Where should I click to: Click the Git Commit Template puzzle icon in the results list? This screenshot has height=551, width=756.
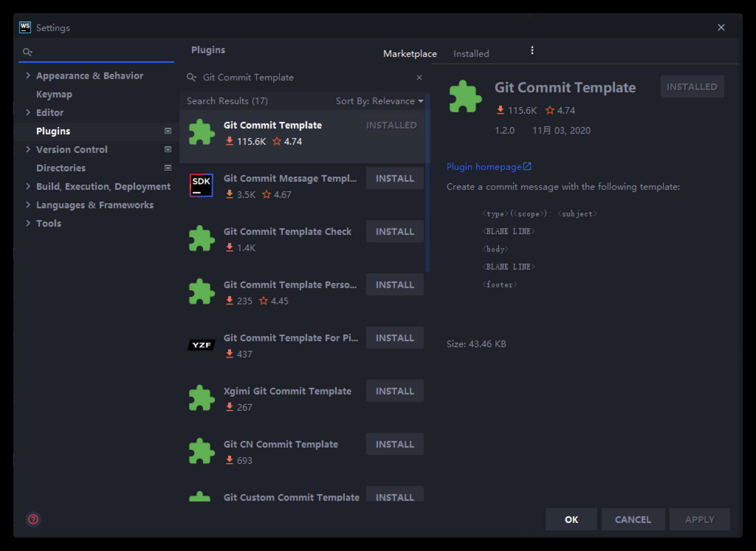(202, 132)
